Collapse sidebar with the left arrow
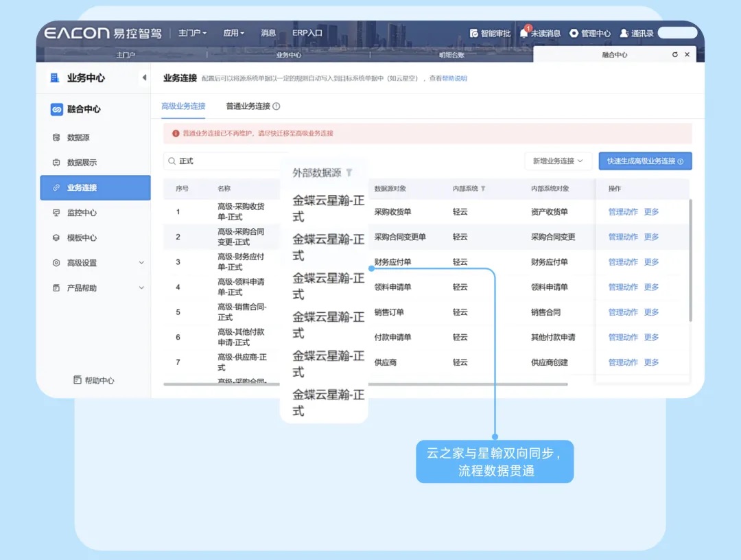Image resolution: width=741 pixels, height=560 pixels. [144, 78]
